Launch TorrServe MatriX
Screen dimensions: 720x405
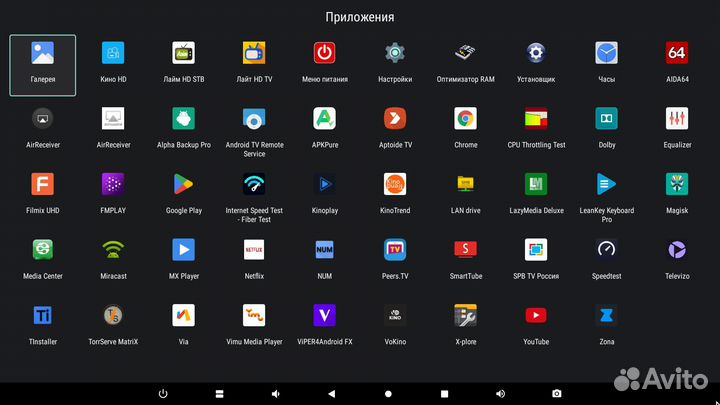click(113, 316)
